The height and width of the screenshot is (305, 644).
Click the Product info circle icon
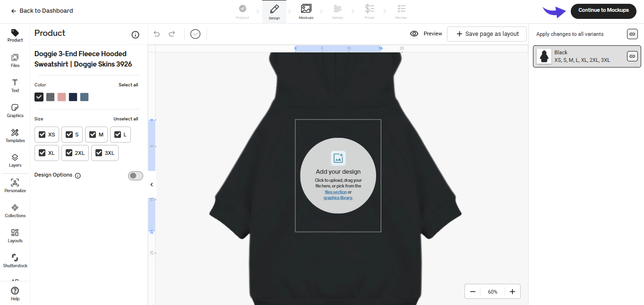(x=135, y=34)
